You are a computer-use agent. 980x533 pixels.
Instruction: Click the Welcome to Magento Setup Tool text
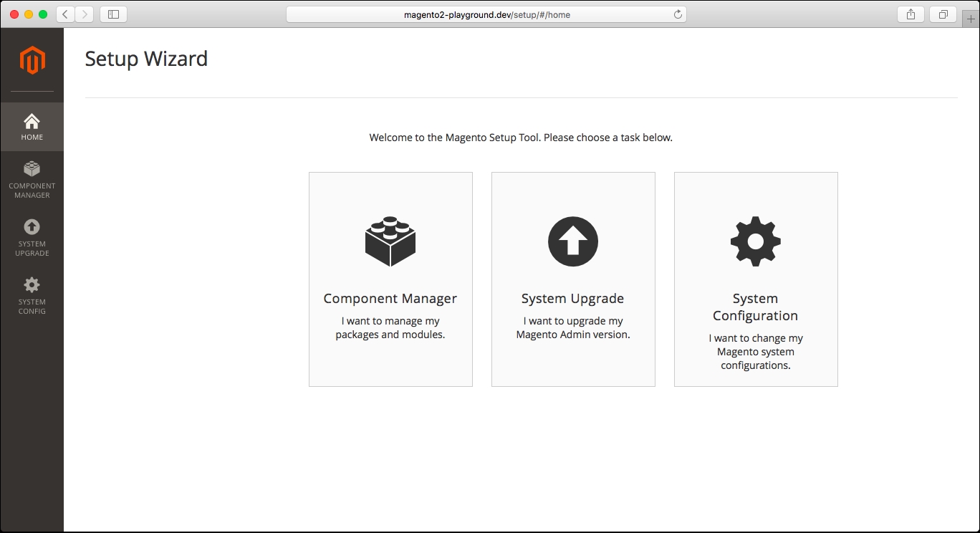[521, 138]
